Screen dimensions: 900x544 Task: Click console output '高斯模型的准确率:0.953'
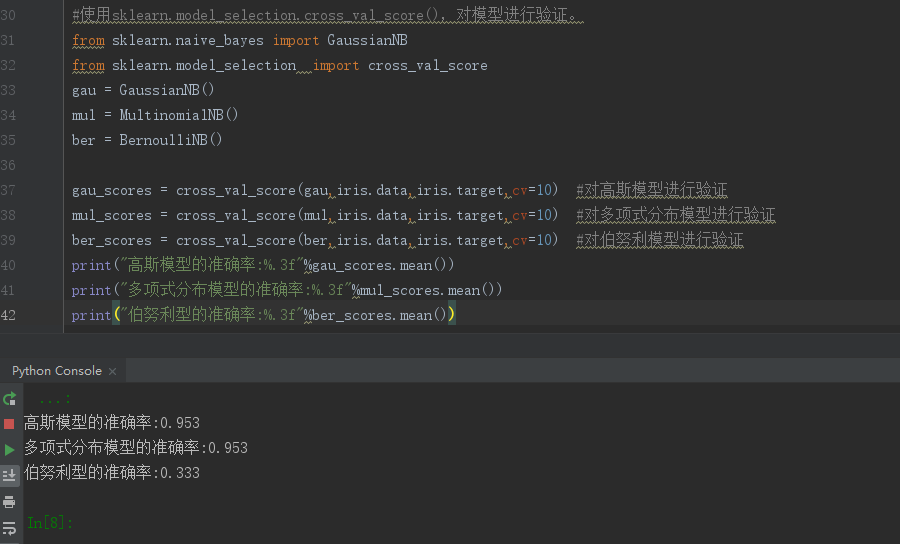point(112,423)
